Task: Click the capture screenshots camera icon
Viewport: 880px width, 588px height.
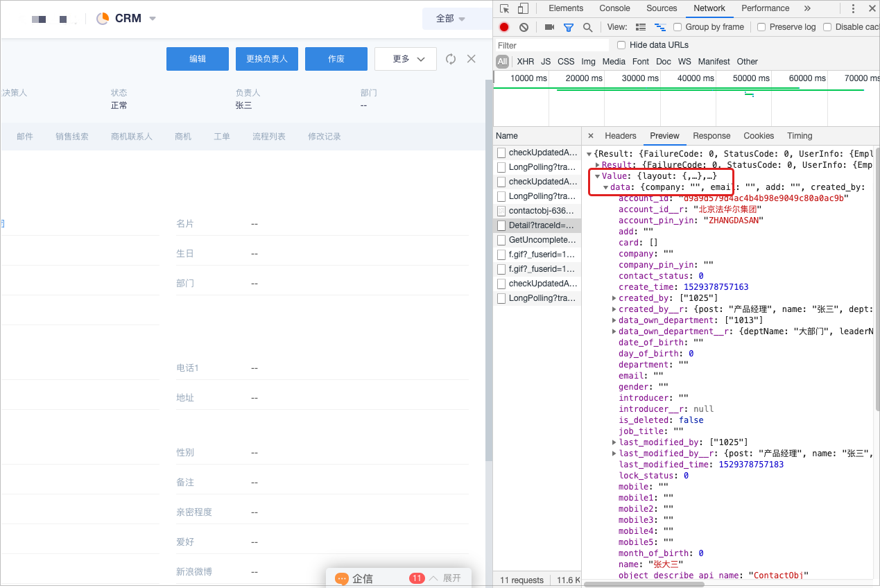Action: click(549, 27)
